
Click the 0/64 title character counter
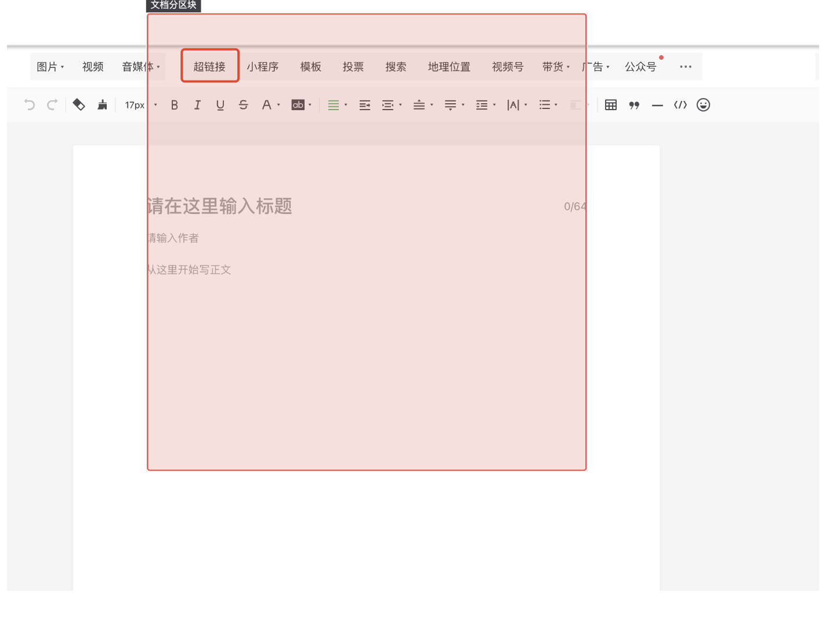[575, 206]
